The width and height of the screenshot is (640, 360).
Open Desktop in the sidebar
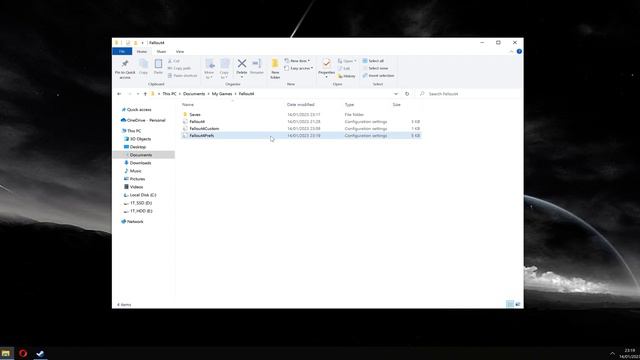tap(138, 147)
